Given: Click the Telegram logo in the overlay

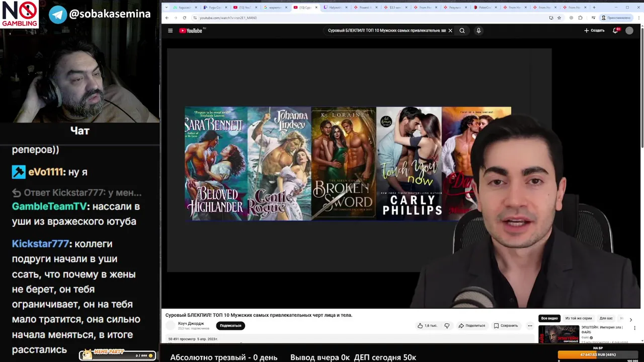Looking at the screenshot, I should point(58,14).
